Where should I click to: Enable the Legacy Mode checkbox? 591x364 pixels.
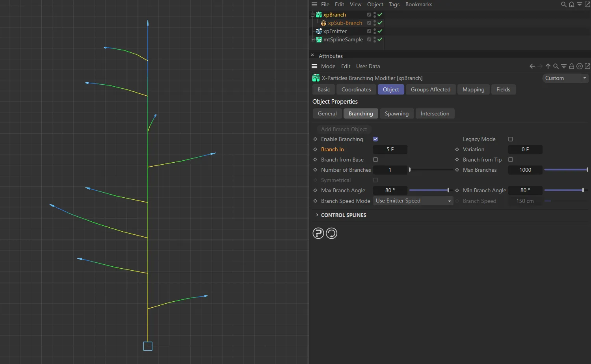(x=511, y=139)
